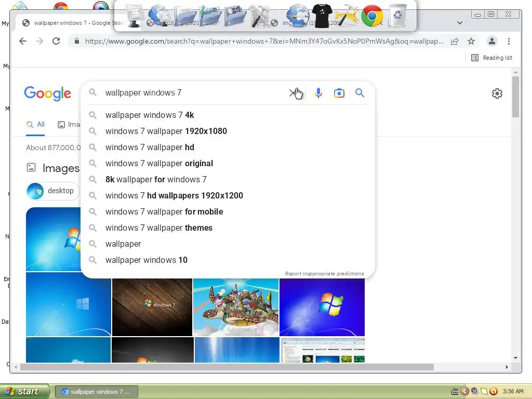This screenshot has width=532, height=399.
Task: Open the Reading list panel
Action: pos(491,58)
